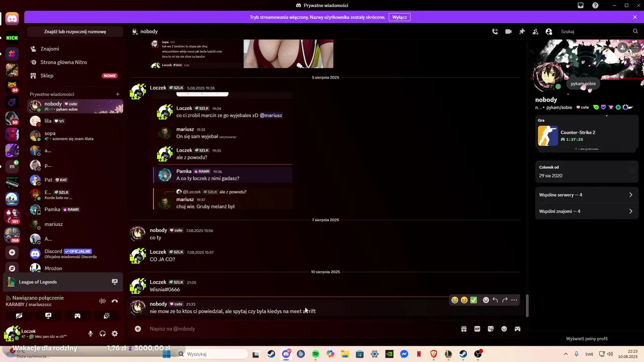
Task: Click Wyłącz to disable streamer mode
Action: click(x=399, y=17)
